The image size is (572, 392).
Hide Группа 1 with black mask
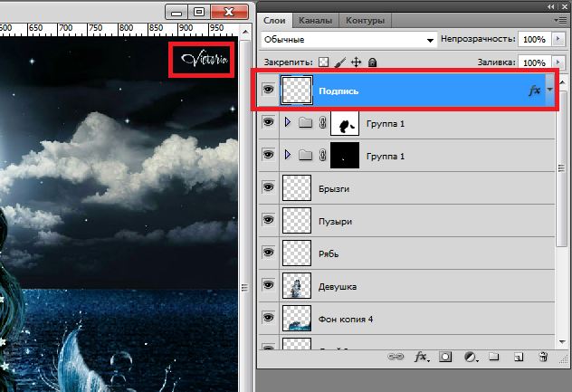pyautogui.click(x=269, y=155)
